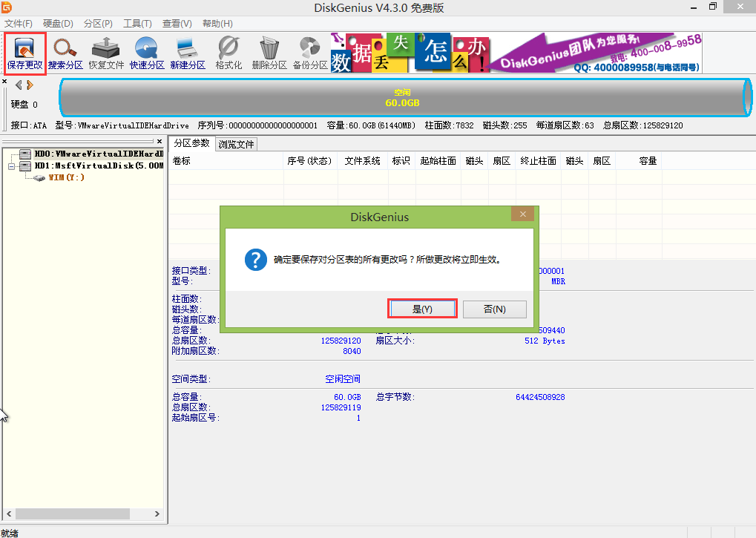756x538 pixels.
Task: Open the Recover Files (恢复文件) tool
Action: 106,52
